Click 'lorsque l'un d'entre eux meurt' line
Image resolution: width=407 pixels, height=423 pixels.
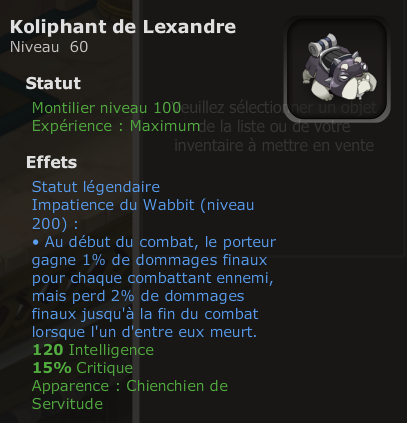pyautogui.click(x=144, y=332)
